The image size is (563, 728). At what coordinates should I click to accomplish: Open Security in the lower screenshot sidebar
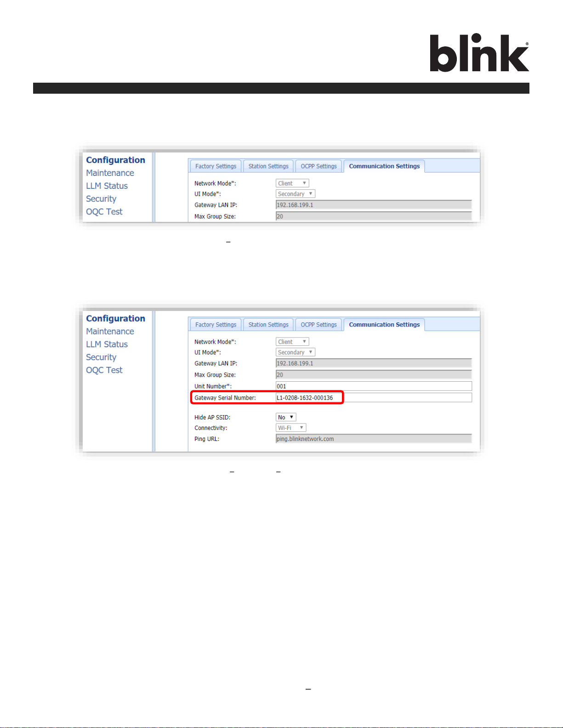click(x=101, y=357)
